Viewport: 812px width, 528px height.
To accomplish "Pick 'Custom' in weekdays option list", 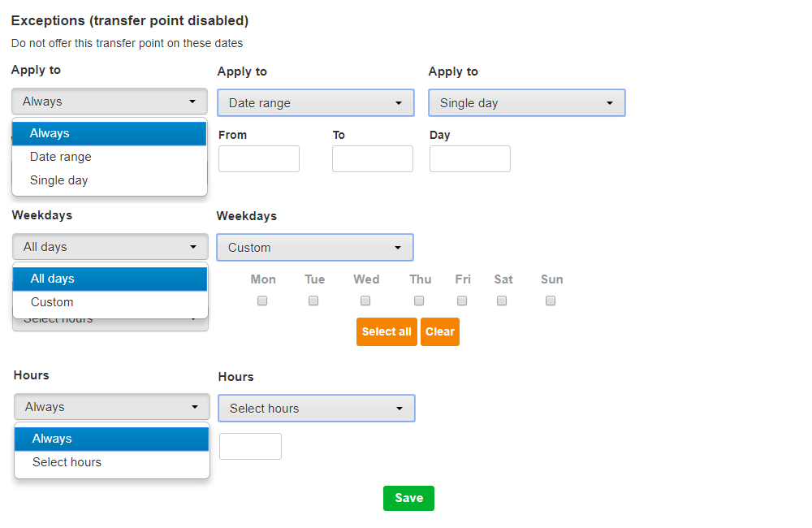I will [x=52, y=302].
